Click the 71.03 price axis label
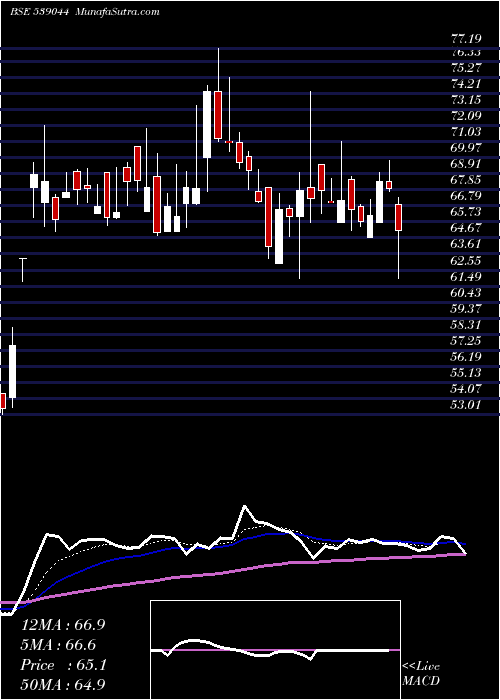The image size is (500, 700). tap(466, 132)
